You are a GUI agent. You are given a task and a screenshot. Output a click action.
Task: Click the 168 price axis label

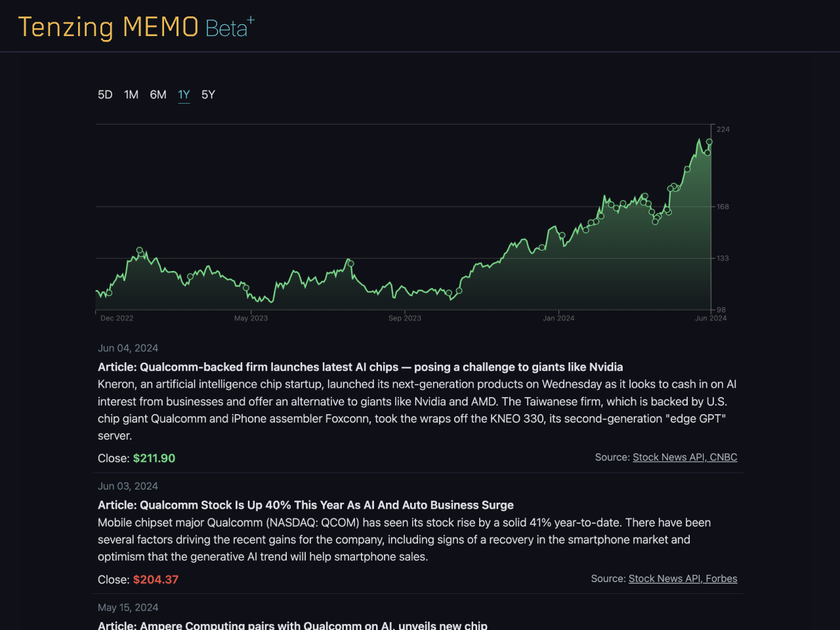click(722, 207)
